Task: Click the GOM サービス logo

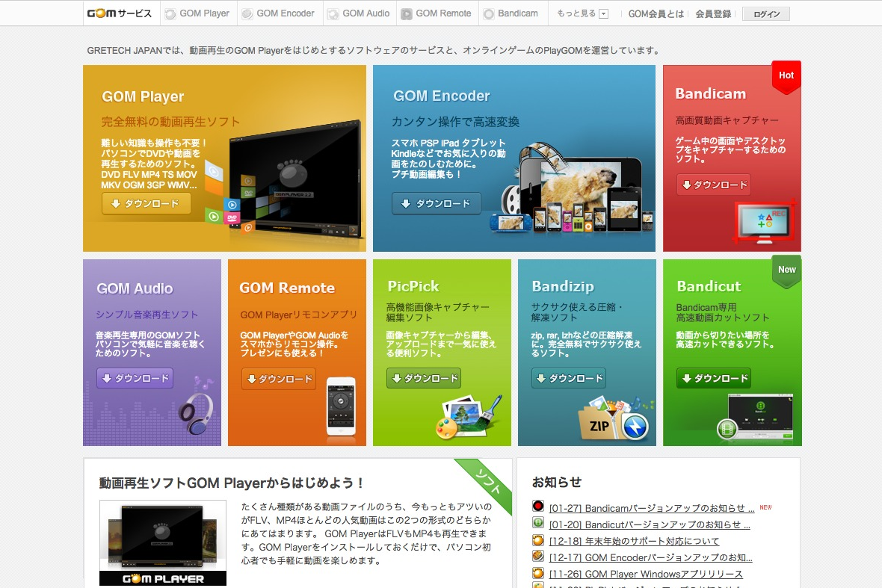Action: point(120,13)
